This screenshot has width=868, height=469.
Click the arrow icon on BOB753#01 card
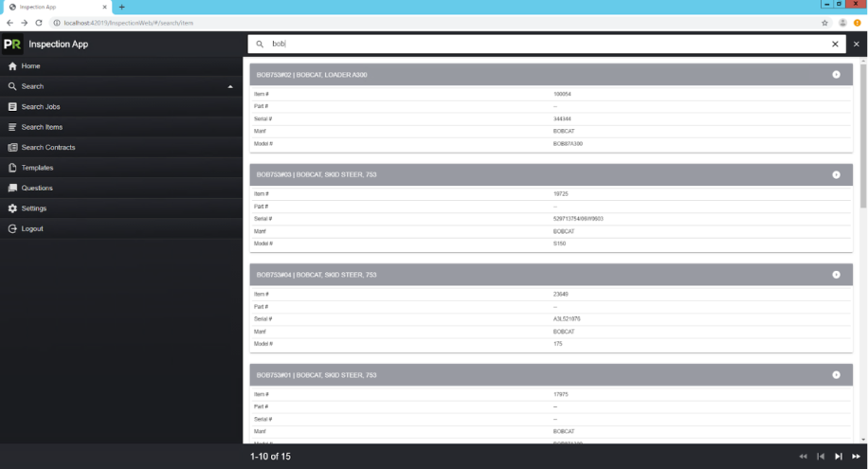click(836, 375)
